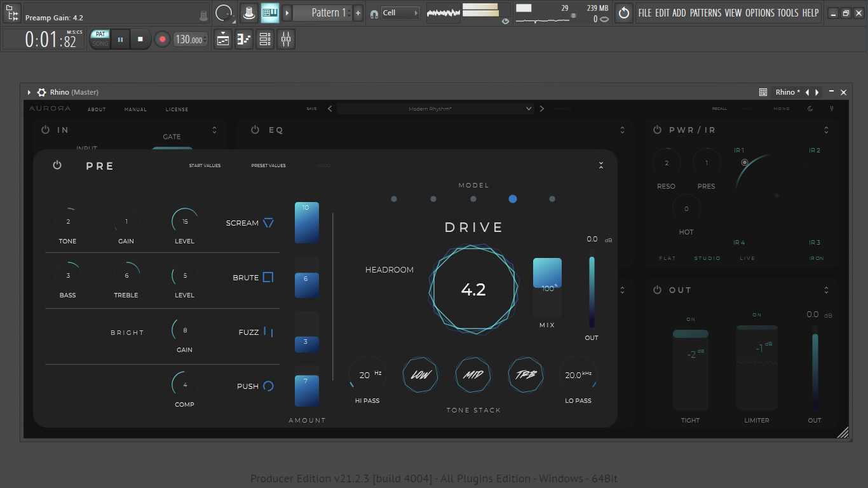Viewport: 868px width, 488px height.
Task: Open the PATTERNS menu
Action: tap(705, 13)
